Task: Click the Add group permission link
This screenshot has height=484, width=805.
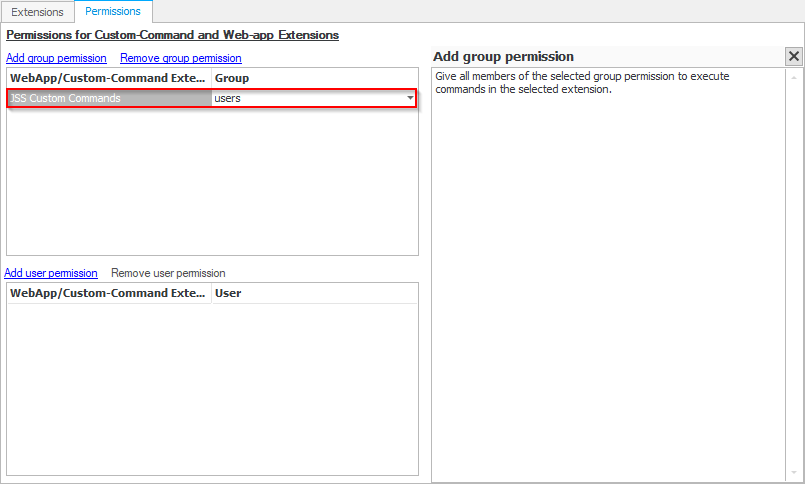Action: 56,58
